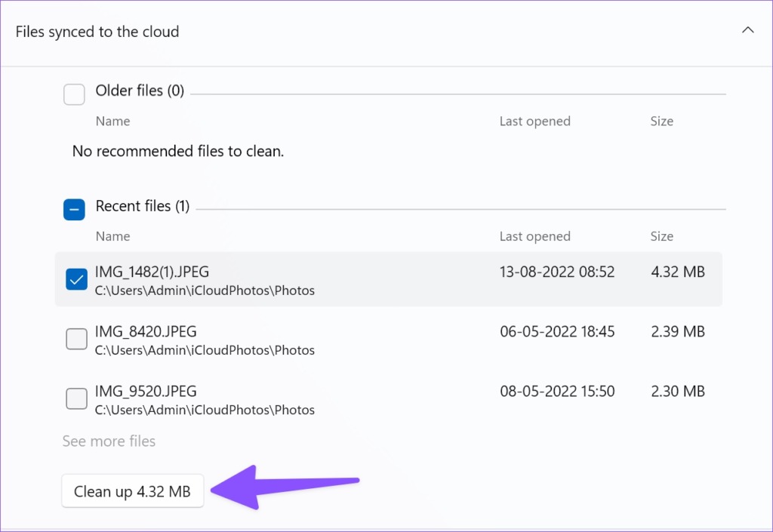Click the Last opened column header
This screenshot has width=773, height=532.
[x=534, y=235]
